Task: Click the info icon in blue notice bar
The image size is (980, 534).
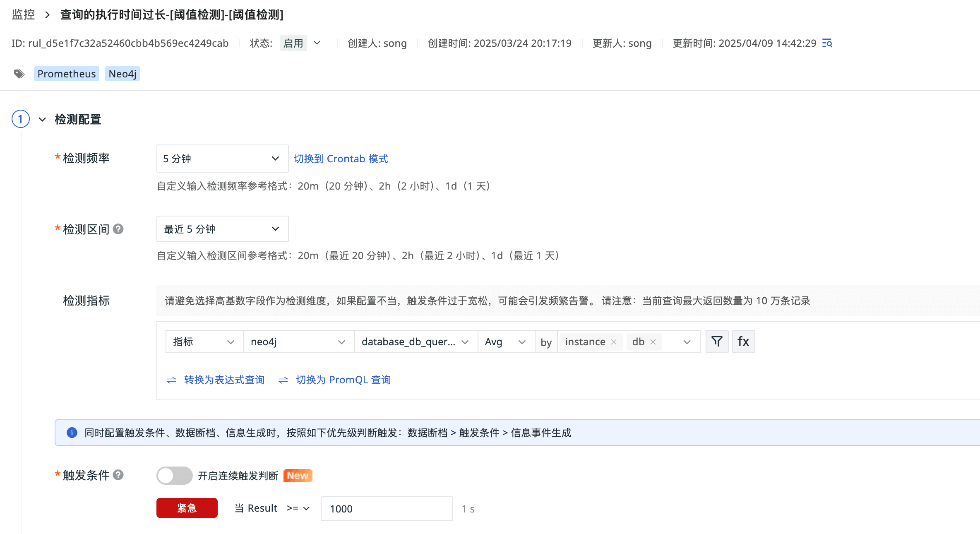Action: point(72,433)
